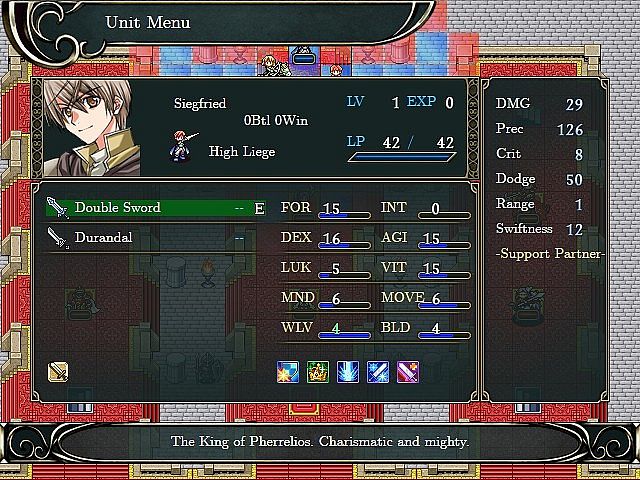Select the Durandal weapon entry

[x=156, y=238]
